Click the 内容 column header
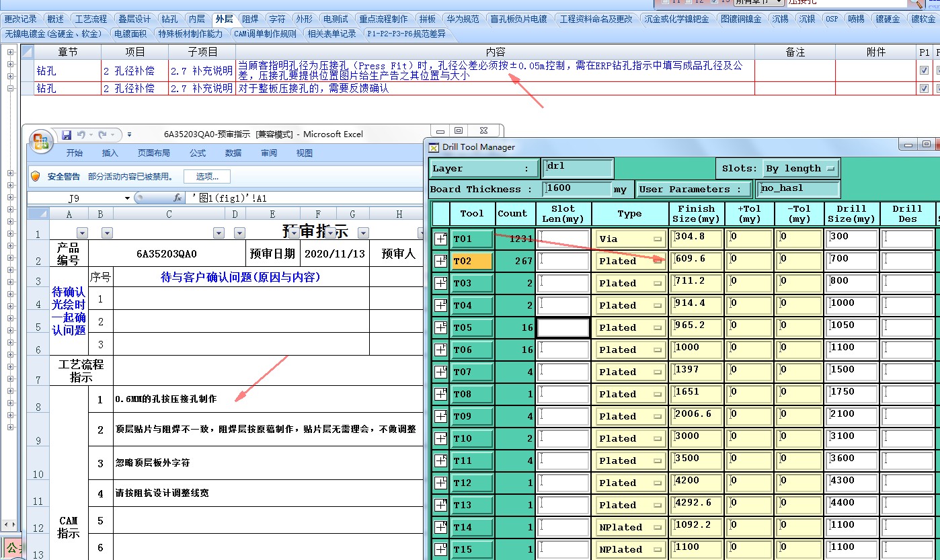This screenshot has height=560, width=940. pos(496,52)
